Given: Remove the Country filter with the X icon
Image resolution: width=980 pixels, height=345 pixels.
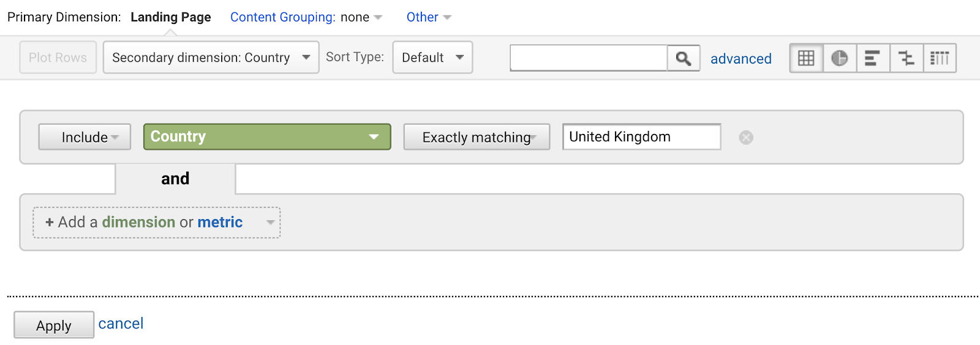Looking at the screenshot, I should (x=746, y=138).
